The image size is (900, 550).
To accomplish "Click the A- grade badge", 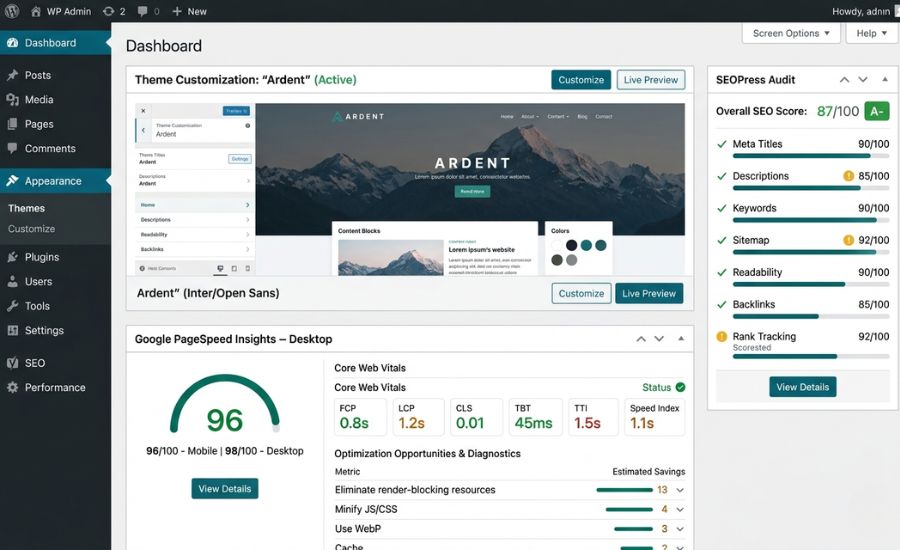I will pos(877,111).
